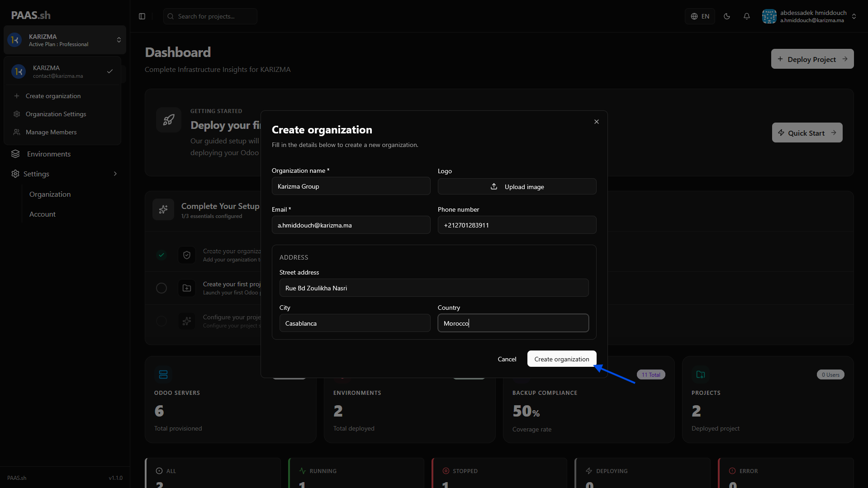Viewport: 868px width, 488px height.
Task: Click 11 Total badge
Action: 651,374
